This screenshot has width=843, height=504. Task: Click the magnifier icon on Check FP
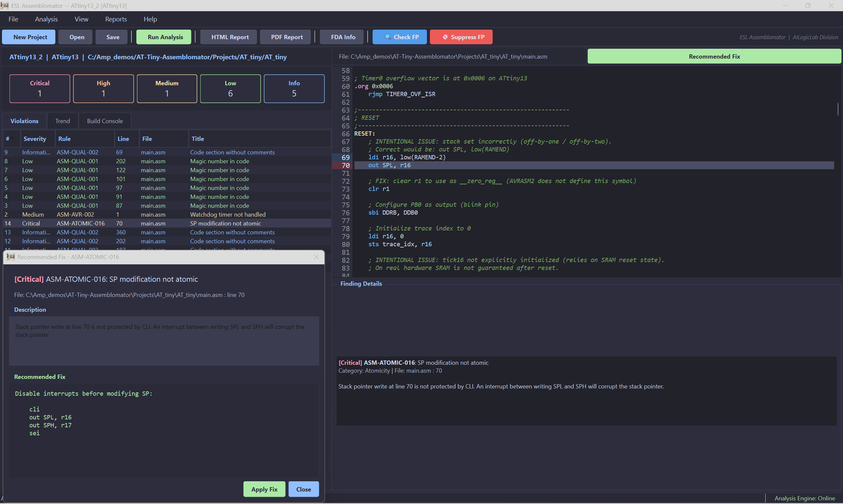[388, 37]
